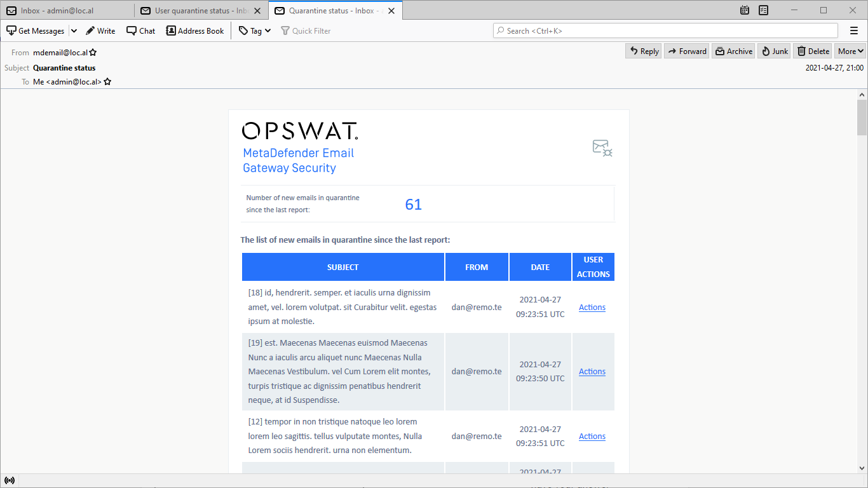This screenshot has width=868, height=488.
Task: Switch to the Inbox - admin@loc.al tab
Action: tap(67, 10)
